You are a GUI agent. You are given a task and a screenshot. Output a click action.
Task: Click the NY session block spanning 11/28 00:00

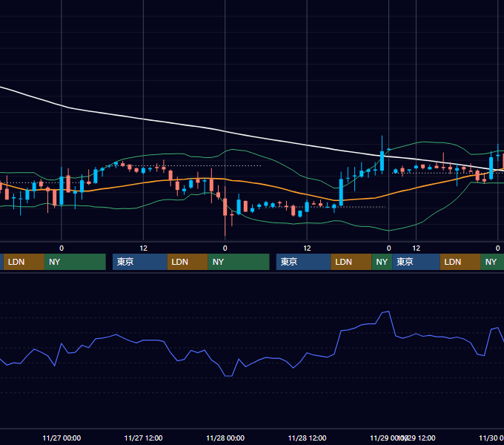[x=239, y=262]
